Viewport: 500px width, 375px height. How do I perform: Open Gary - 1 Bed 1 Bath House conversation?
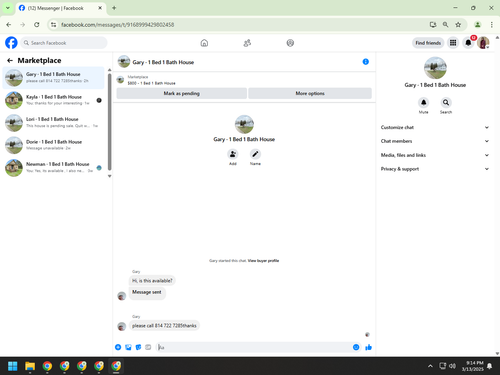coord(53,78)
